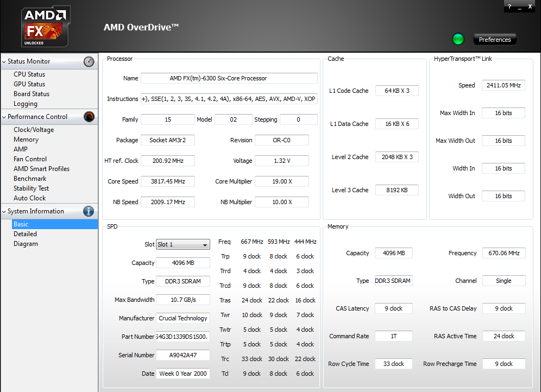Image resolution: width=541 pixels, height=392 pixels.
Task: Click the Stepping field showing 0
Action: (298, 119)
